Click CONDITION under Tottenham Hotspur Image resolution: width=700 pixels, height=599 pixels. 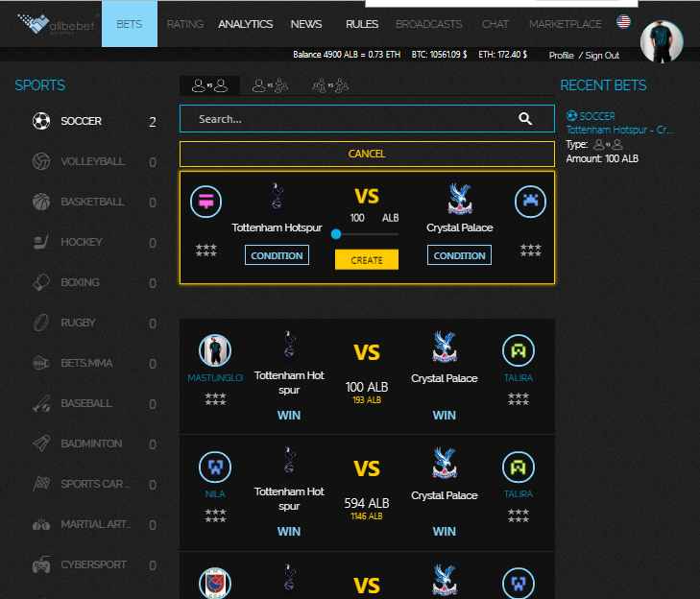(x=277, y=255)
